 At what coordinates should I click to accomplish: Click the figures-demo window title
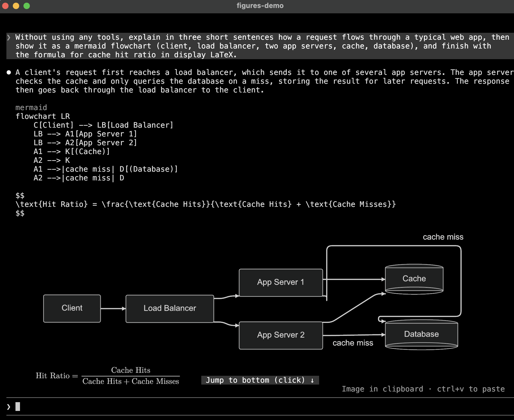pyautogui.click(x=260, y=6)
